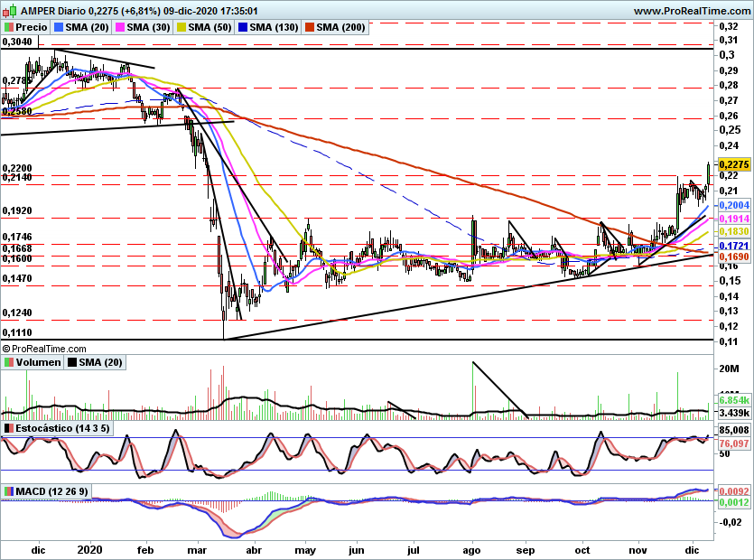This screenshot has width=754, height=560.
Task: Open the www.ProRealTime.com link
Action: 692,11
